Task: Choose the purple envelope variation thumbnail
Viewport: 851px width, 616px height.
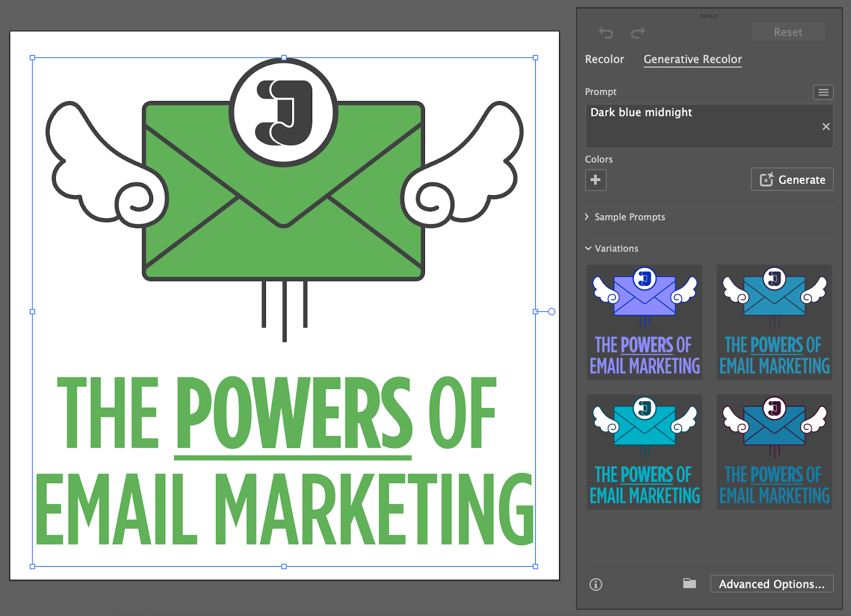Action: (x=644, y=323)
